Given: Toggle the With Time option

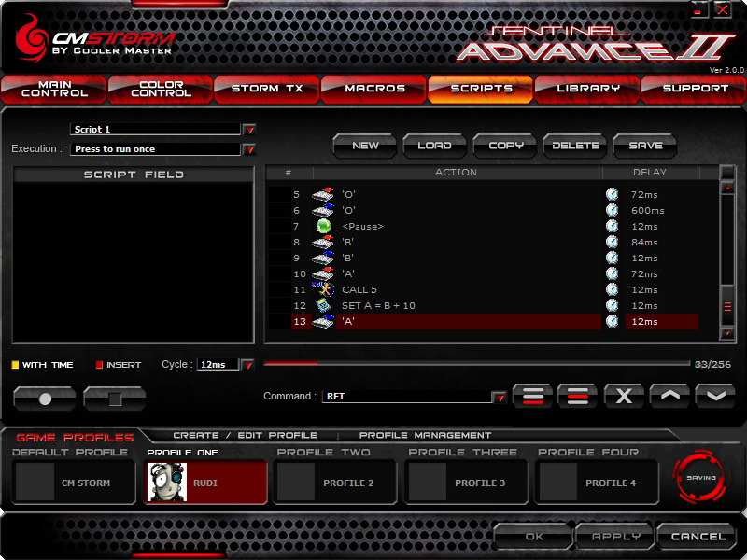Looking at the screenshot, I should tap(42, 365).
